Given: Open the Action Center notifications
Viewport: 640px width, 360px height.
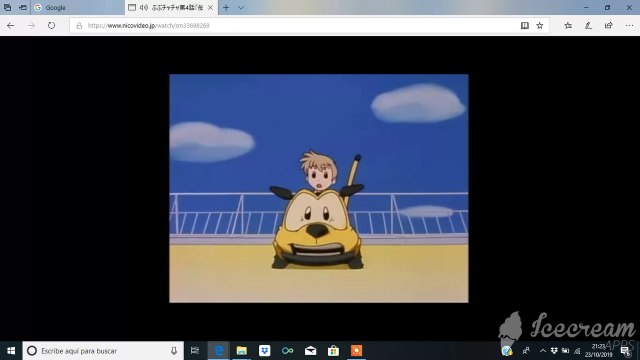Looking at the screenshot, I should point(626,351).
